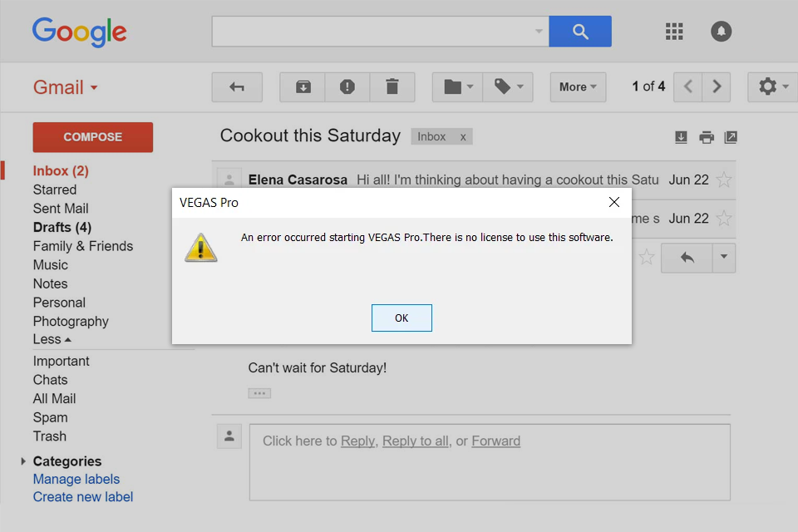Open the Important folder
Screen dimensions: 798x532
coord(61,362)
